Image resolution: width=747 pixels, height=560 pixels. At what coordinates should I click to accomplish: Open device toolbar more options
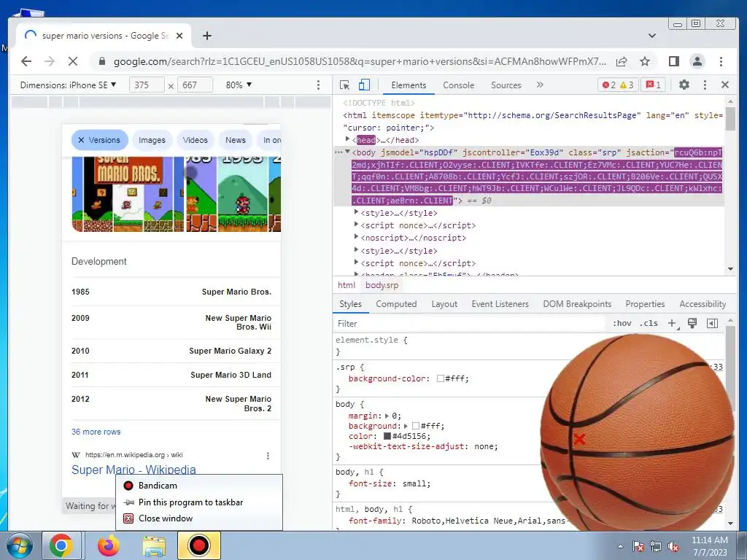click(x=318, y=85)
